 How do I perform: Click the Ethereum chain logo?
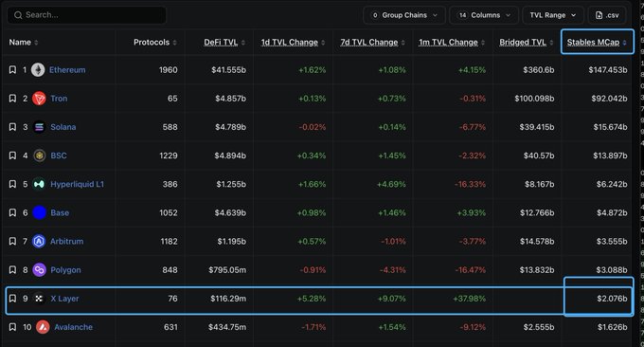pyautogui.click(x=38, y=70)
